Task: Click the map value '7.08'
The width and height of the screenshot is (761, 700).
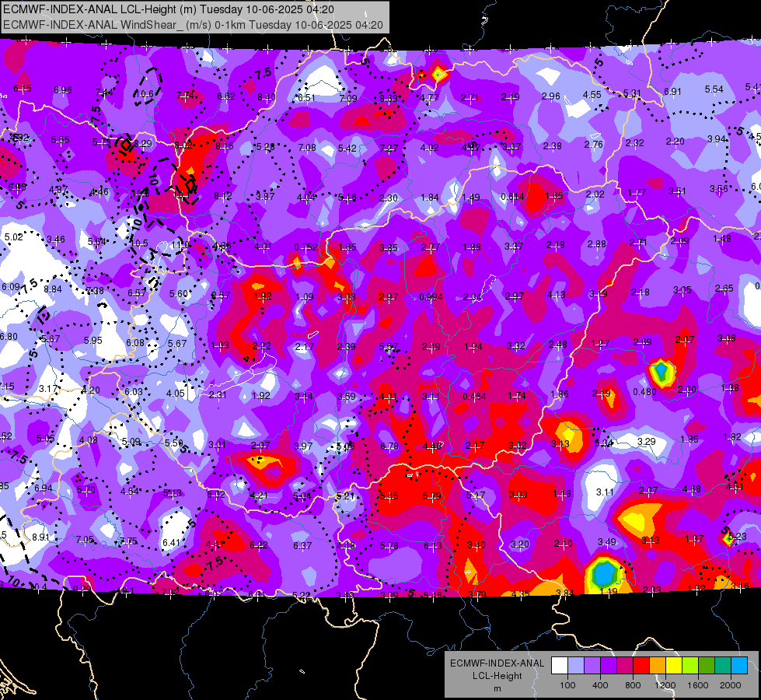Action: pos(307,147)
